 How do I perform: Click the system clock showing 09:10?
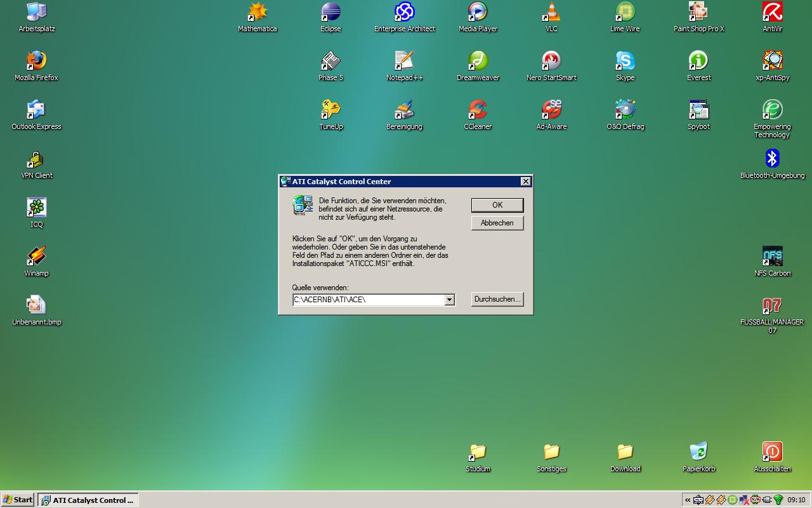click(796, 500)
